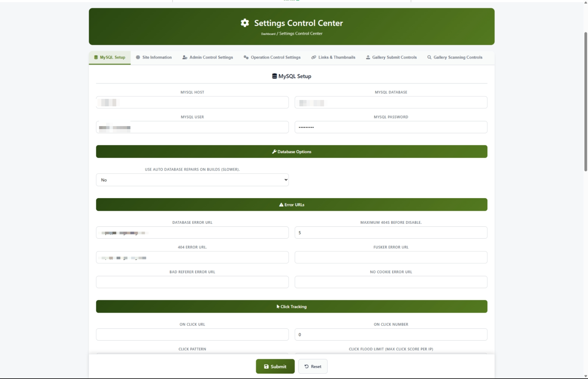Click the user icon for Admin Control Settings
588x379 pixels.
click(185, 57)
